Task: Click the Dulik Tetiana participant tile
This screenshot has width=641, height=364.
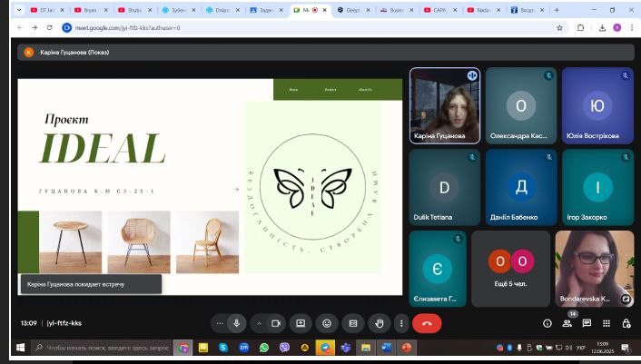Action: [x=445, y=187]
